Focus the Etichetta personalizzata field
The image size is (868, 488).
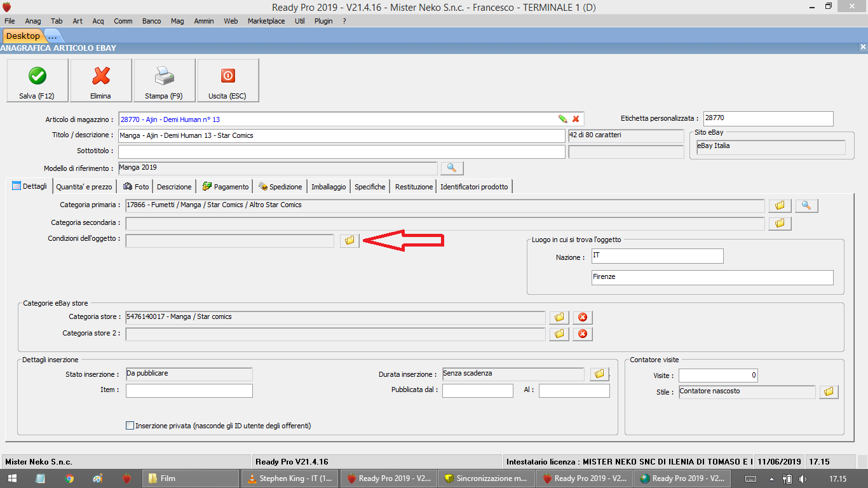[x=768, y=118]
